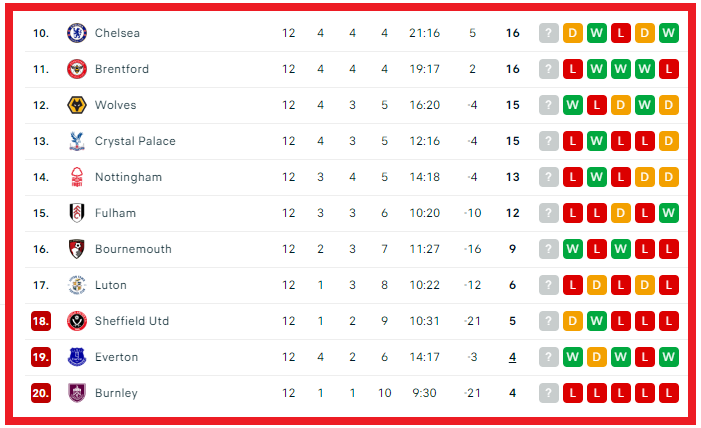Click Everton's underlined points value 4
The height and width of the screenshot is (428, 701).
[x=512, y=357]
